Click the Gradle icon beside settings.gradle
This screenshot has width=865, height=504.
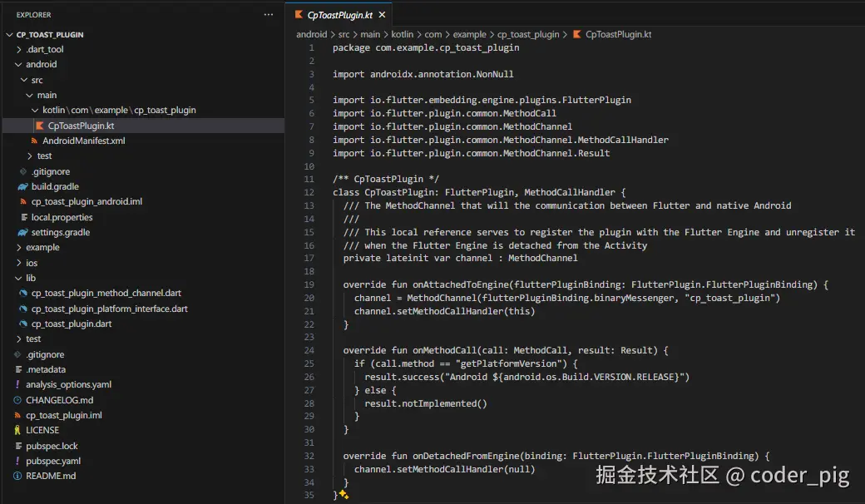22,232
